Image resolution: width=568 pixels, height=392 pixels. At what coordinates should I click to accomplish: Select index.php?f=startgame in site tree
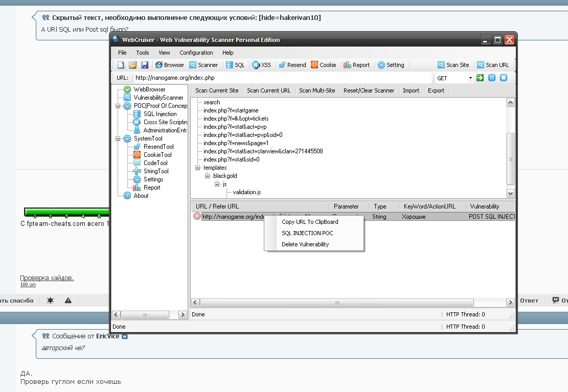[x=231, y=110]
